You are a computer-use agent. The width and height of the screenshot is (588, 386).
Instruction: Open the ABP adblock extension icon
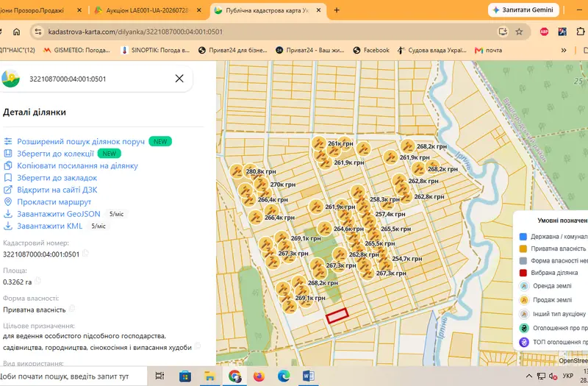pyautogui.click(x=544, y=32)
